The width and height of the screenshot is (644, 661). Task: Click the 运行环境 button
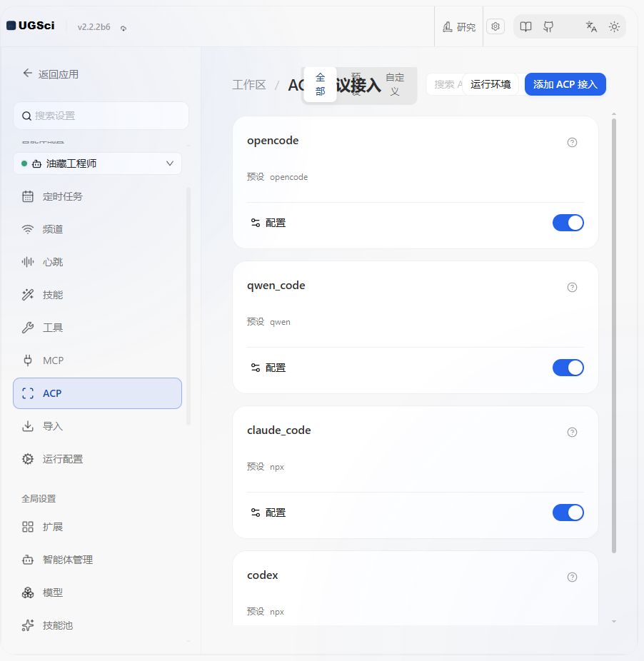[490, 84]
